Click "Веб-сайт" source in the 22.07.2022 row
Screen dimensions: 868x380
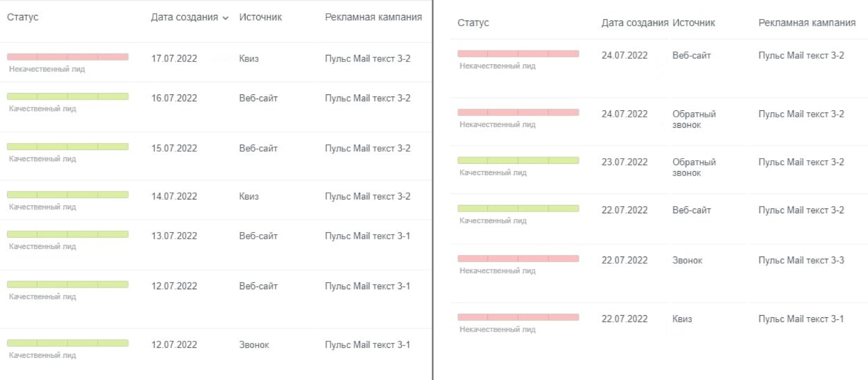691,210
